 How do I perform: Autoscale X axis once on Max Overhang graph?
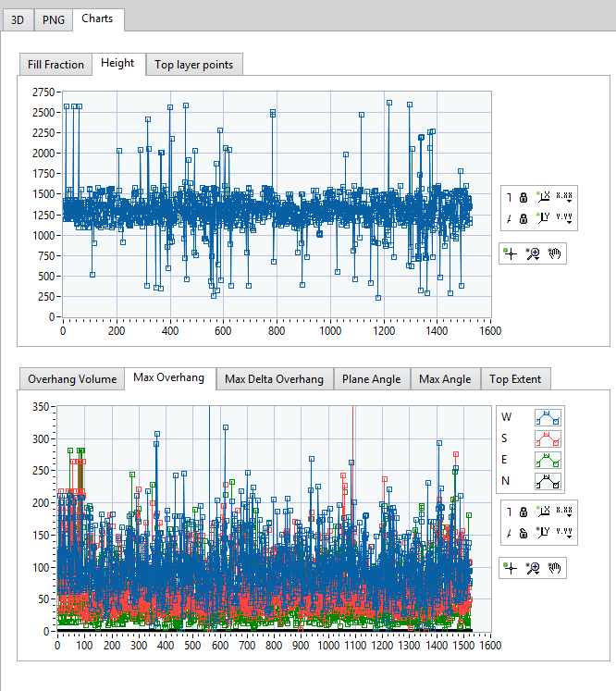point(543,512)
